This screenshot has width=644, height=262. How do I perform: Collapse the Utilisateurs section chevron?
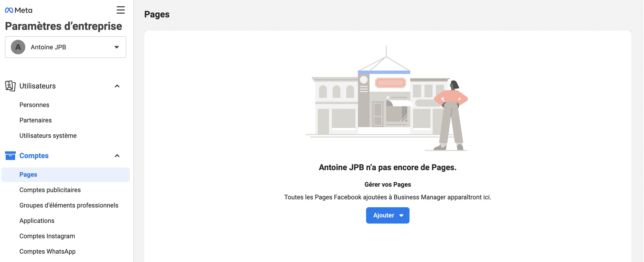tap(117, 86)
